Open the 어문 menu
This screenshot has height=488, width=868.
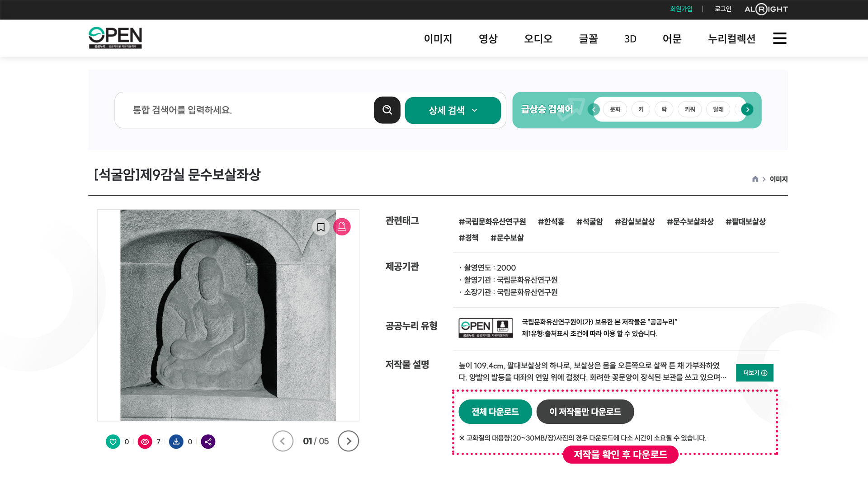(672, 39)
